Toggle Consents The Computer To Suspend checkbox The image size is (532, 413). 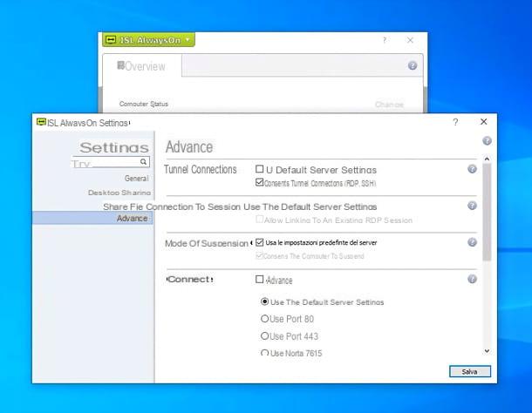tap(260, 255)
